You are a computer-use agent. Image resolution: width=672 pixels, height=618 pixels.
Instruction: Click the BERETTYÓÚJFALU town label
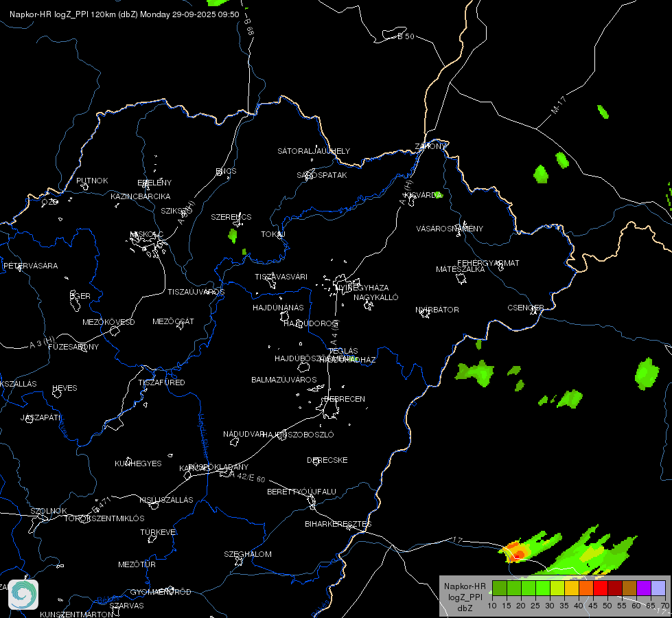302,492
